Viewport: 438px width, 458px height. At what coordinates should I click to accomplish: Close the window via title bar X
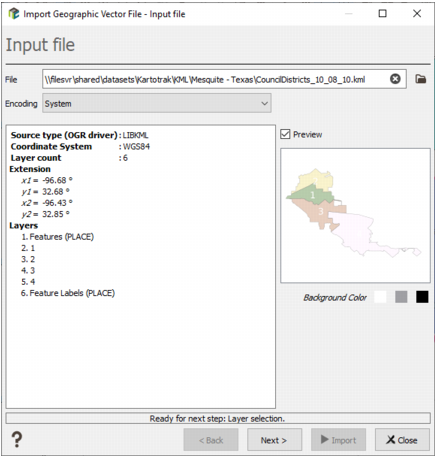[x=417, y=14]
